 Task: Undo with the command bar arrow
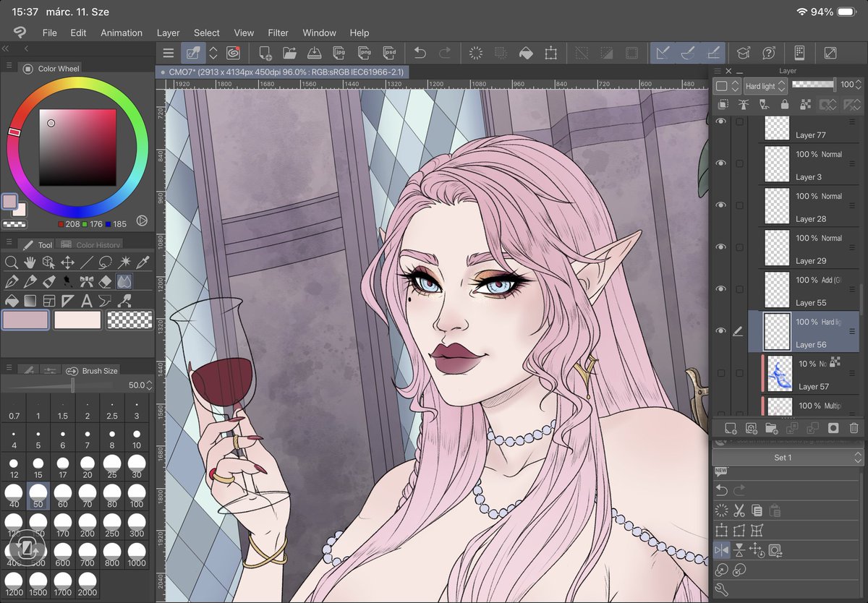point(420,53)
